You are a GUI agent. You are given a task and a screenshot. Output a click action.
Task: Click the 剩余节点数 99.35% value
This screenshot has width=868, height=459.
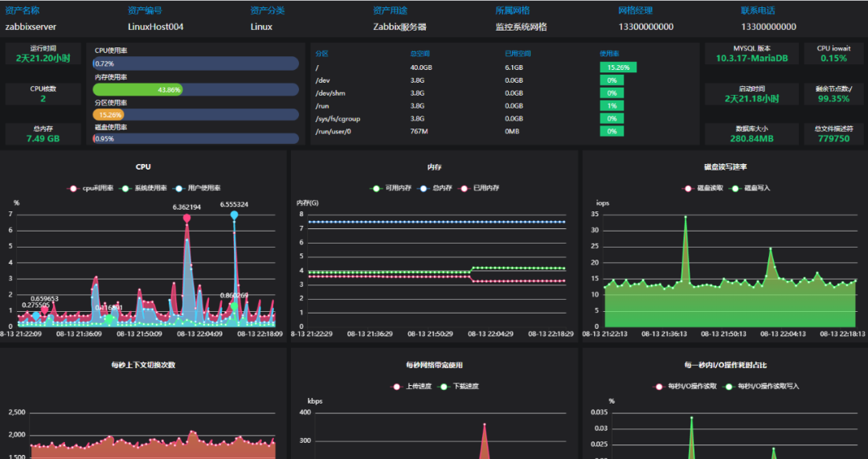coord(833,99)
